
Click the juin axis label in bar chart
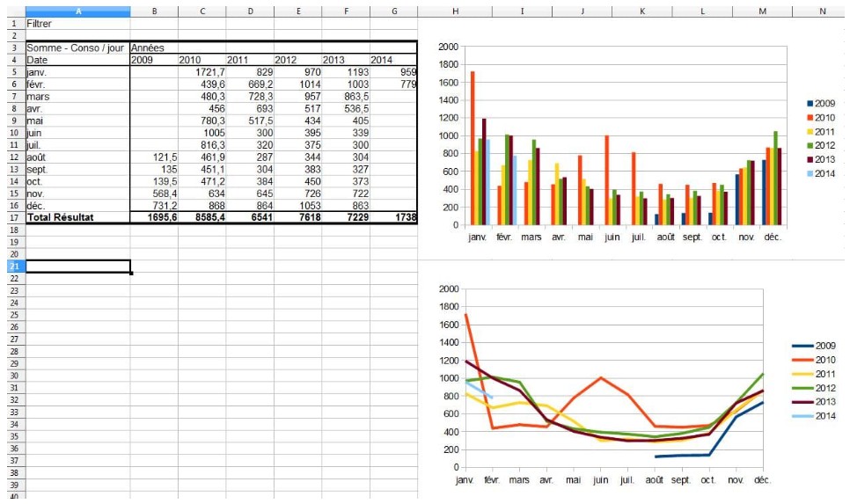(612, 237)
